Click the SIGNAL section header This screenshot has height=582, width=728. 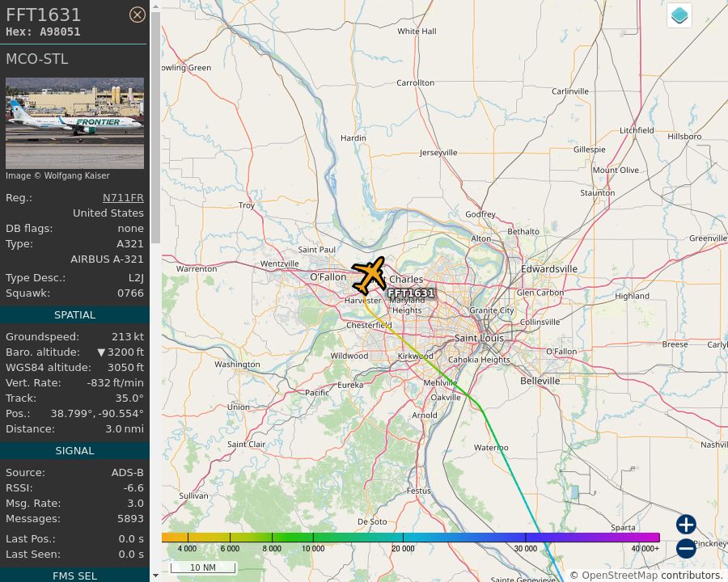(x=74, y=451)
